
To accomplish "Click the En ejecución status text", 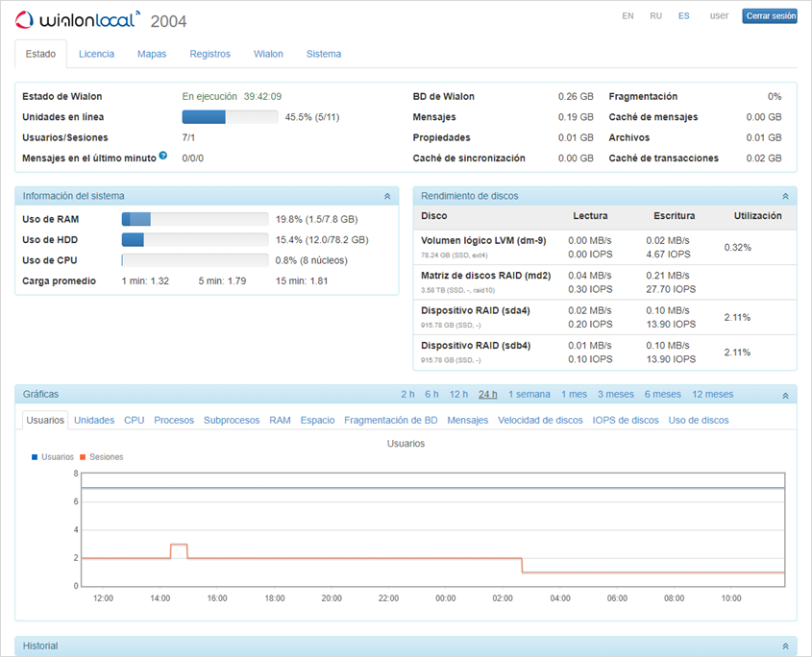I will (209, 96).
